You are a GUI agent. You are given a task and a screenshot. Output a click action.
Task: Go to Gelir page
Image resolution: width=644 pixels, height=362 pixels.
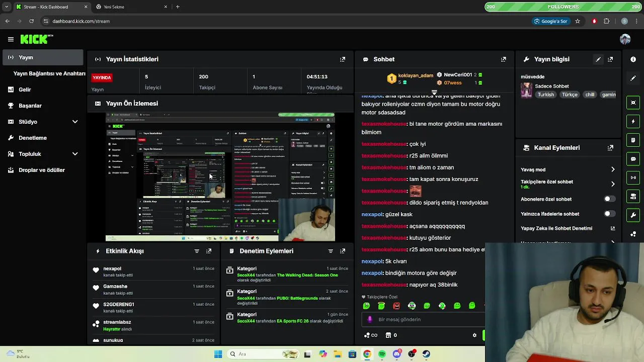tap(43, 89)
